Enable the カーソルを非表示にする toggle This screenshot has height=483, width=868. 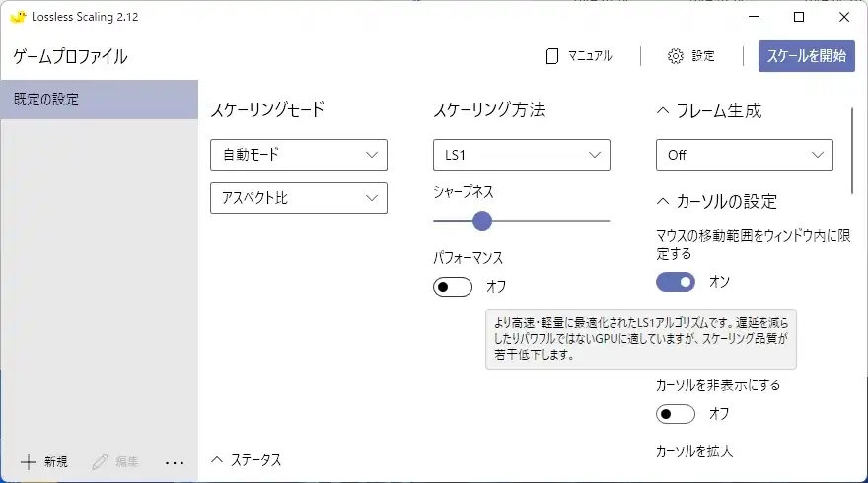point(676,413)
